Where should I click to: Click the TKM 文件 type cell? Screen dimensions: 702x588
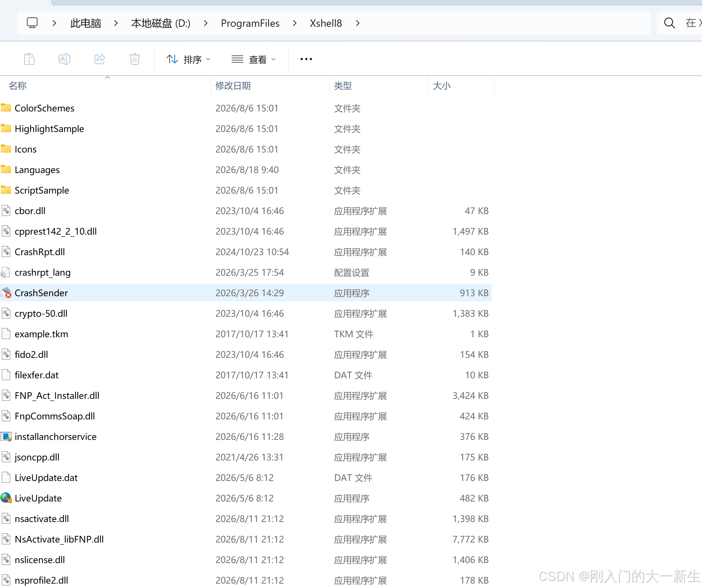pos(354,334)
